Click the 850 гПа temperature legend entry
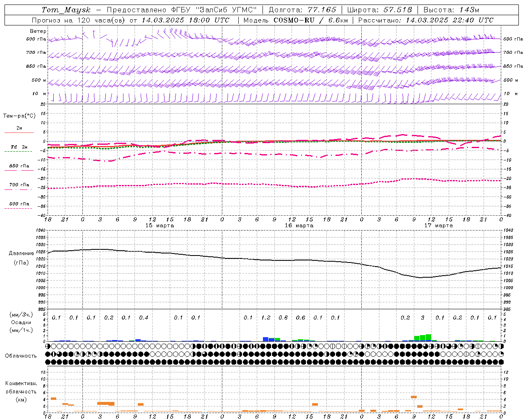 click(19, 166)
